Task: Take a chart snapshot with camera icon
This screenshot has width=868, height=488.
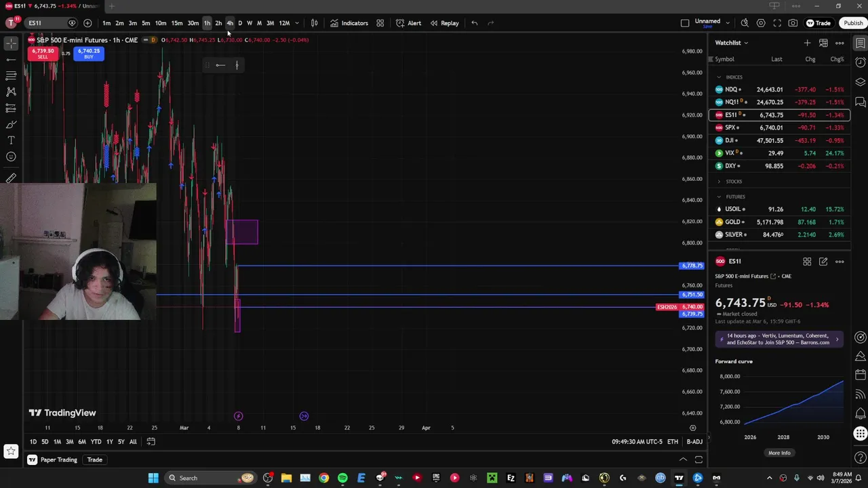Action: coord(793,23)
